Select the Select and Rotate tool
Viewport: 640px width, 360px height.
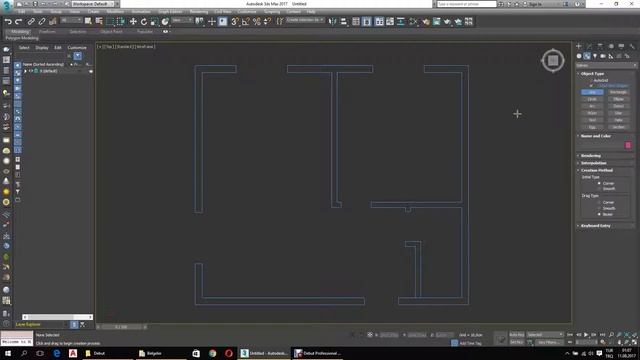coord(144,22)
